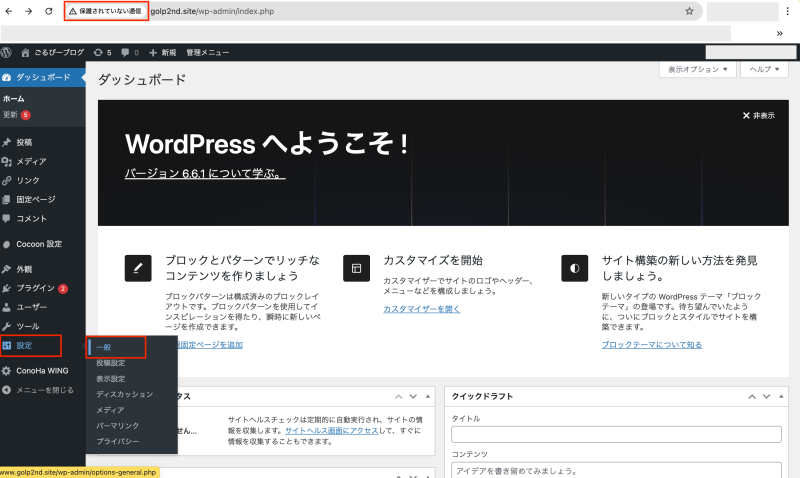Open the ヘルプ dropdown tab
800x478 pixels.
pos(766,70)
